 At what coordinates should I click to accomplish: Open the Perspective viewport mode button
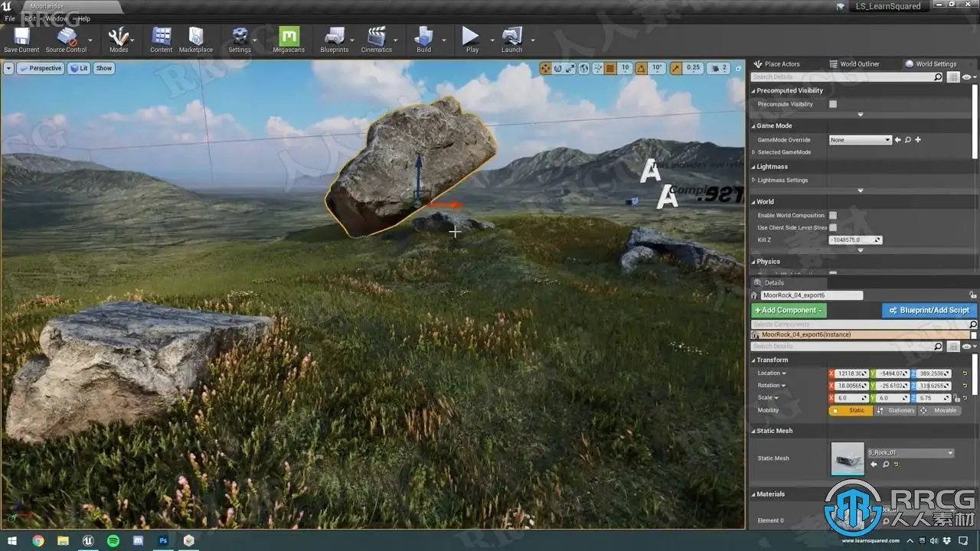[41, 68]
